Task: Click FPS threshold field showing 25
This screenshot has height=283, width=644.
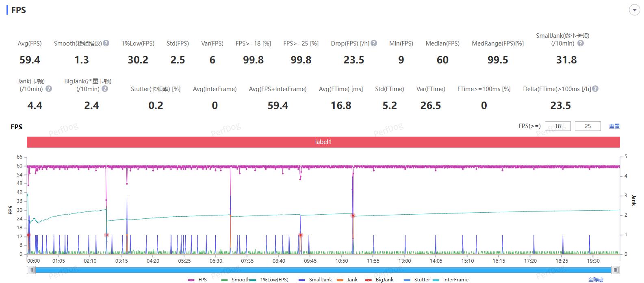Action: tap(588, 126)
